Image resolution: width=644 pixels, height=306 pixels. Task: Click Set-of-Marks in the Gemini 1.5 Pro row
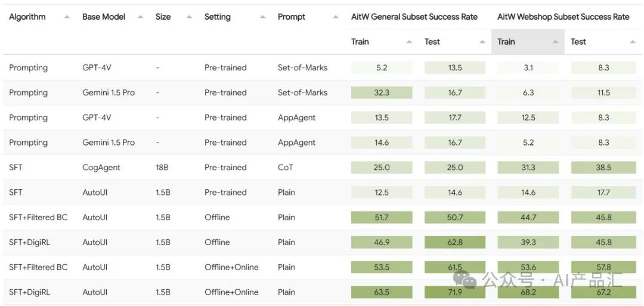pos(303,92)
